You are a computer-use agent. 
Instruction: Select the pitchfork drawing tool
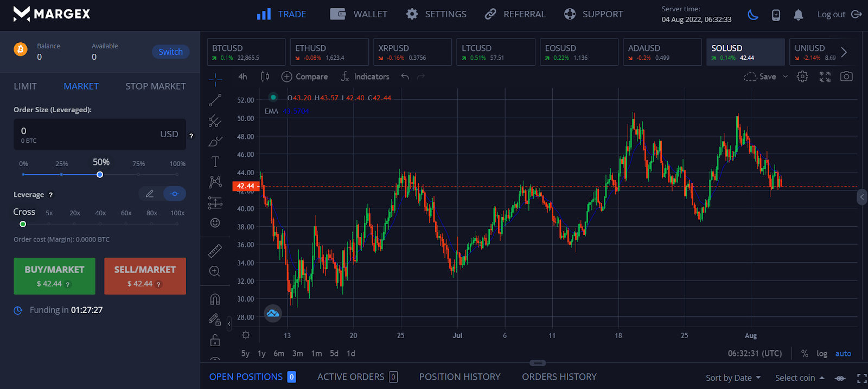(x=215, y=121)
